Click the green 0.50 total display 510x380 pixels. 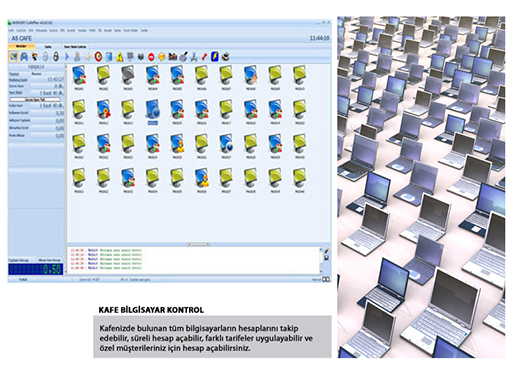(36, 269)
